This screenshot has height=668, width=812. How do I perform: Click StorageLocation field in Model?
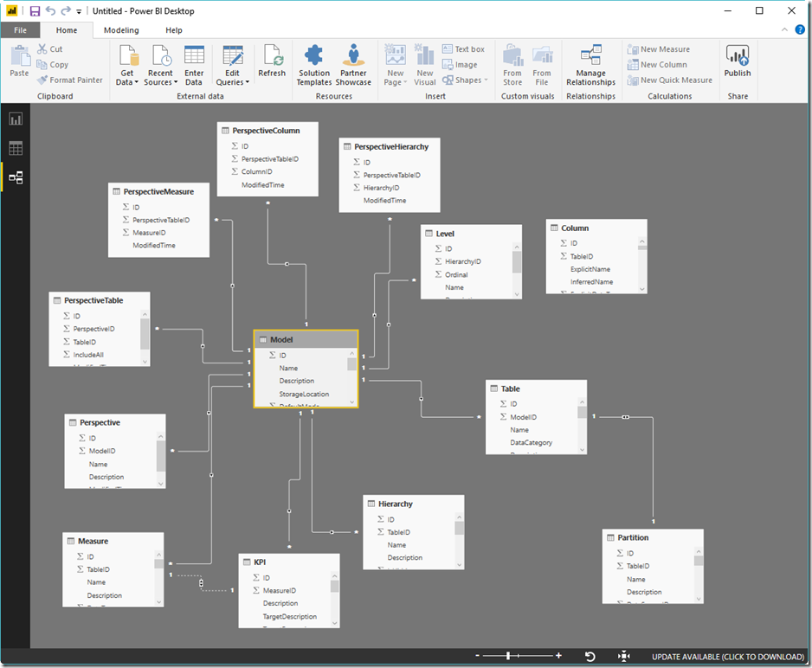(304, 394)
